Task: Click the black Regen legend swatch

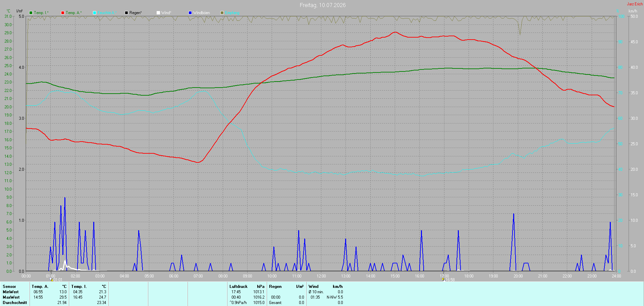Action: [x=126, y=13]
